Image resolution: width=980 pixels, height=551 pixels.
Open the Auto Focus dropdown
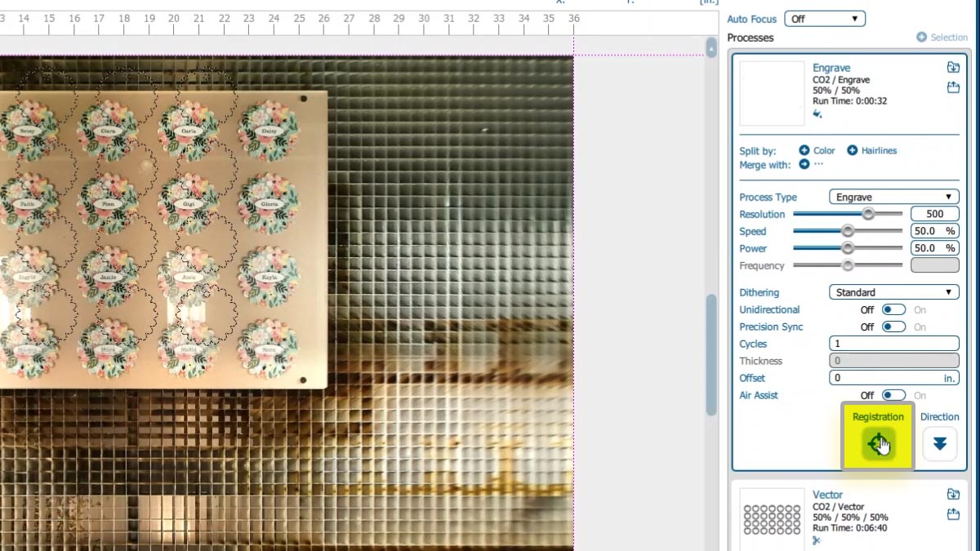824,19
